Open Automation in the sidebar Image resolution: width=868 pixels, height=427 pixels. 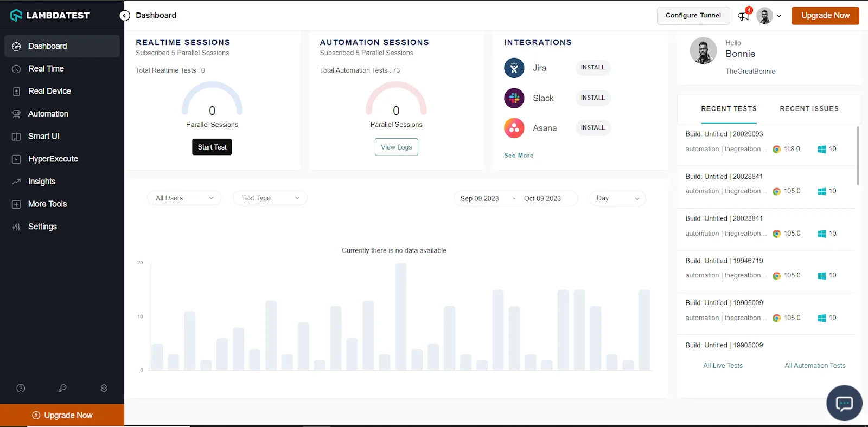pos(62,114)
